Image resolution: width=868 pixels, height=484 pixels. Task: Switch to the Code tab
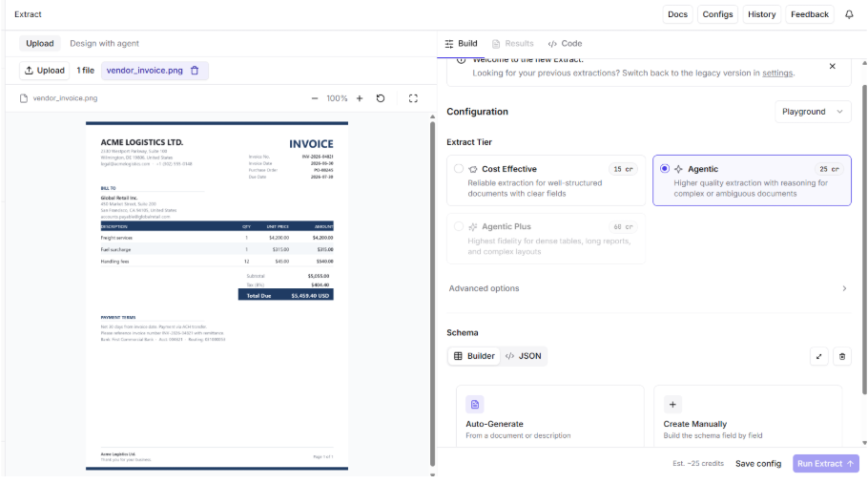[566, 44]
